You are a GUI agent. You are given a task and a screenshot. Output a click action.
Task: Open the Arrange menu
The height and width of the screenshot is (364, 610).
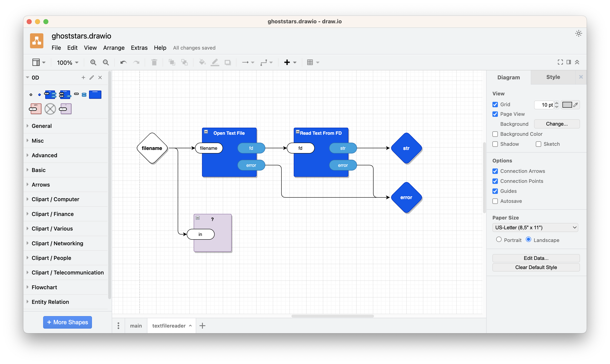coord(114,48)
